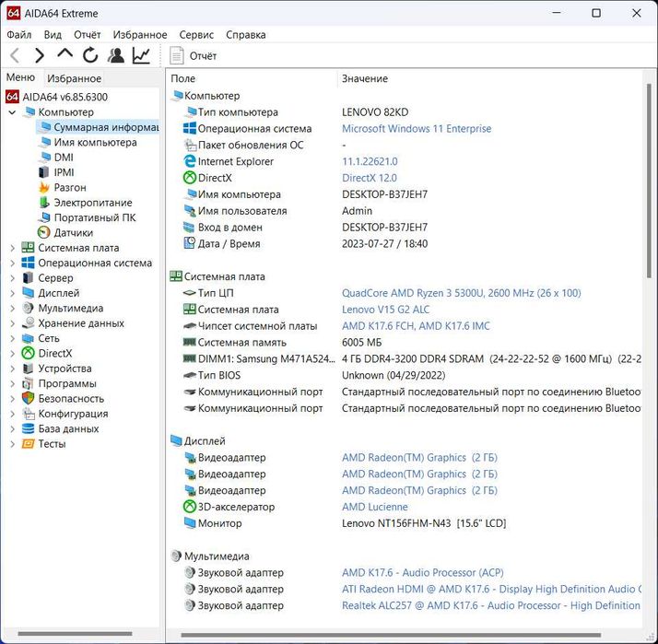Open Портативный ПК tree item
The image size is (658, 644).
click(x=95, y=217)
